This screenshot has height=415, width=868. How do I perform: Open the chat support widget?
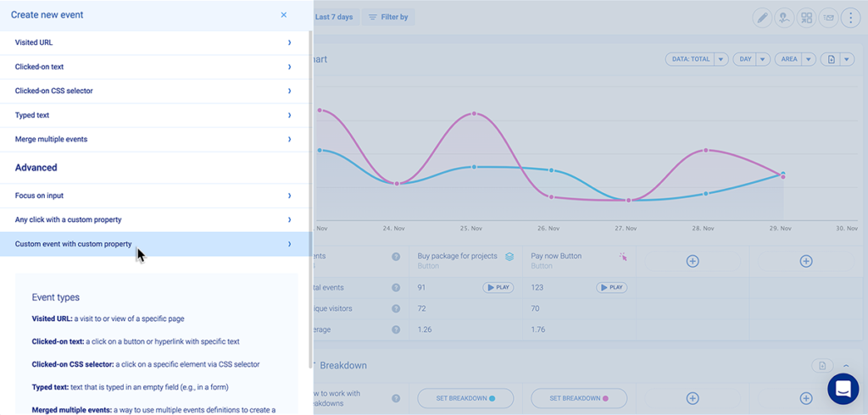[843, 389]
